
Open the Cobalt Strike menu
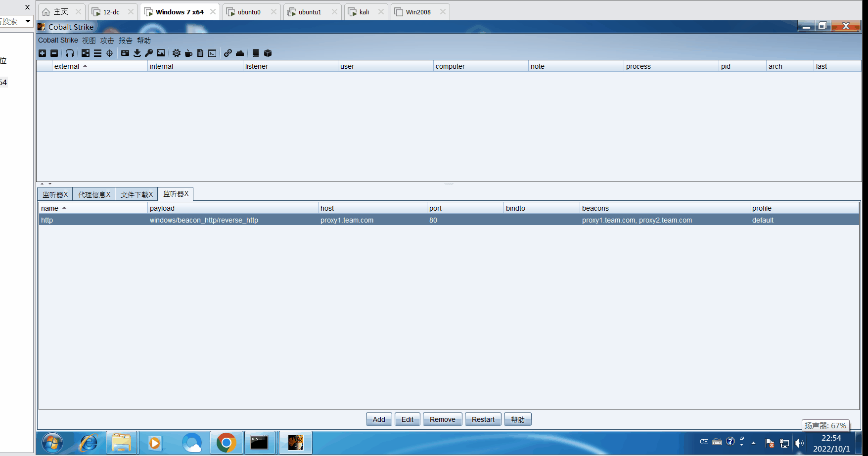pos(58,40)
